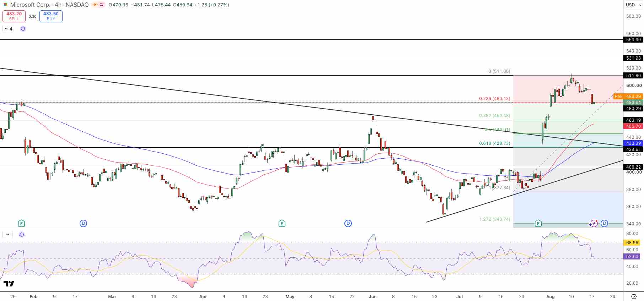Click the 580.00 price scale label
The image size is (644, 301).
(633, 16)
